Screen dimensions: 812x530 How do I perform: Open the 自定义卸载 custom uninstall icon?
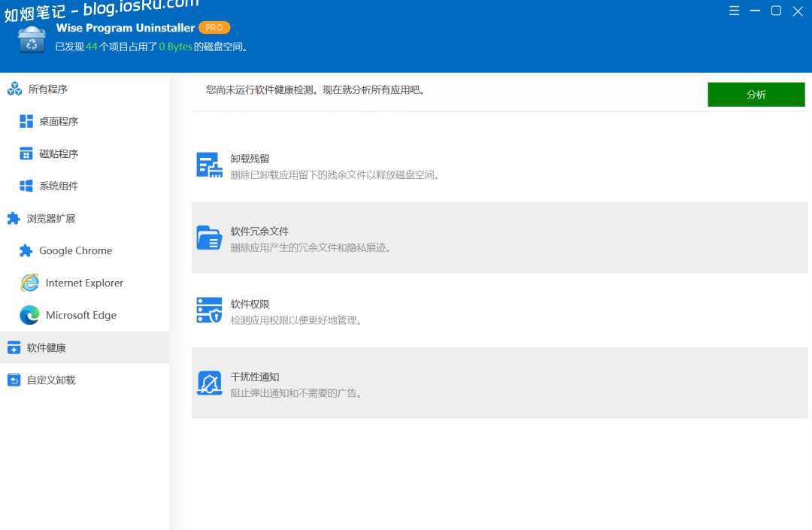(14, 380)
